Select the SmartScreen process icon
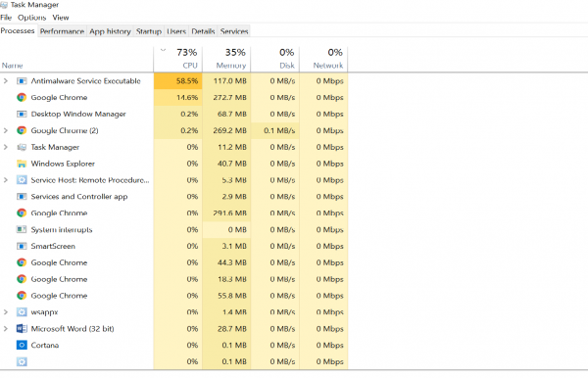 coord(22,246)
